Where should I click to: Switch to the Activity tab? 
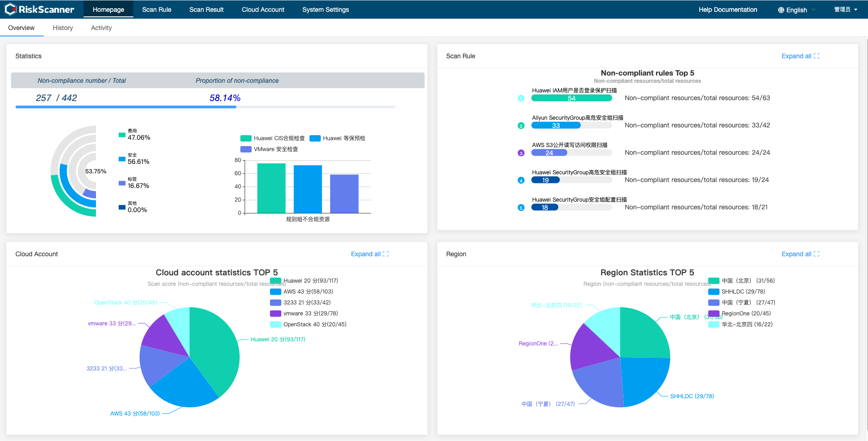(101, 28)
